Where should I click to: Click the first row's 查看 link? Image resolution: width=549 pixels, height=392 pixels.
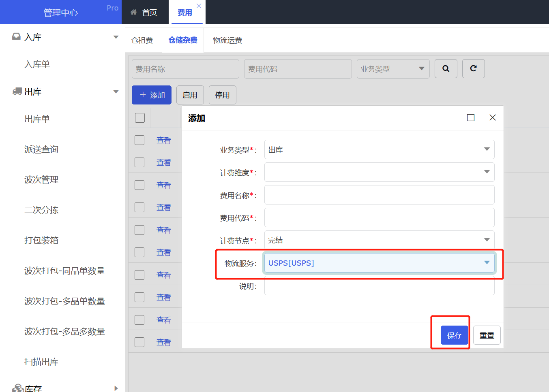tap(164, 140)
